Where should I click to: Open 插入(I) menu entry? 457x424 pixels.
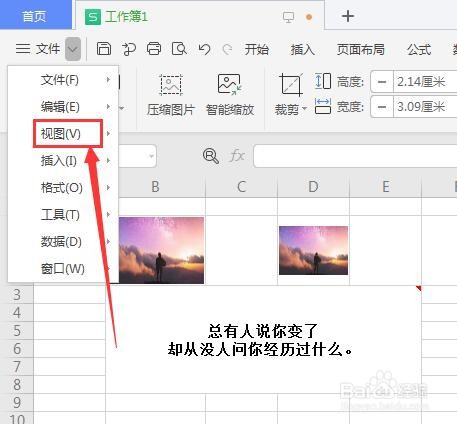(63, 161)
